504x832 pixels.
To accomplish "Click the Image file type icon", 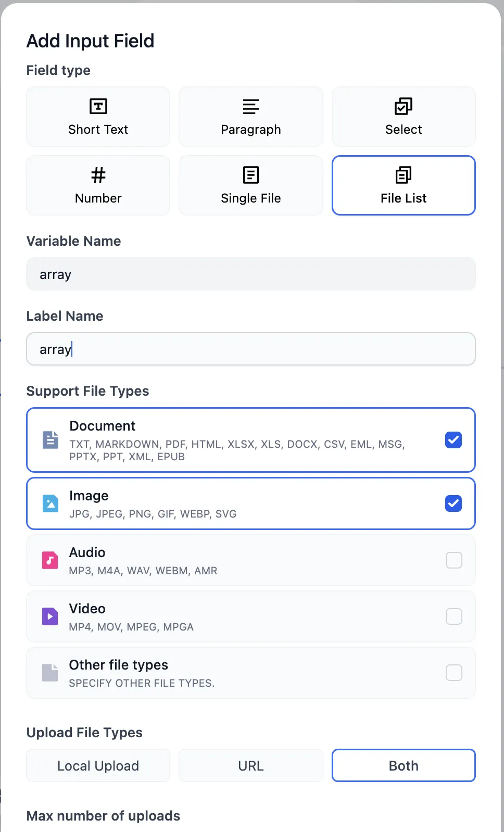I will click(50, 503).
